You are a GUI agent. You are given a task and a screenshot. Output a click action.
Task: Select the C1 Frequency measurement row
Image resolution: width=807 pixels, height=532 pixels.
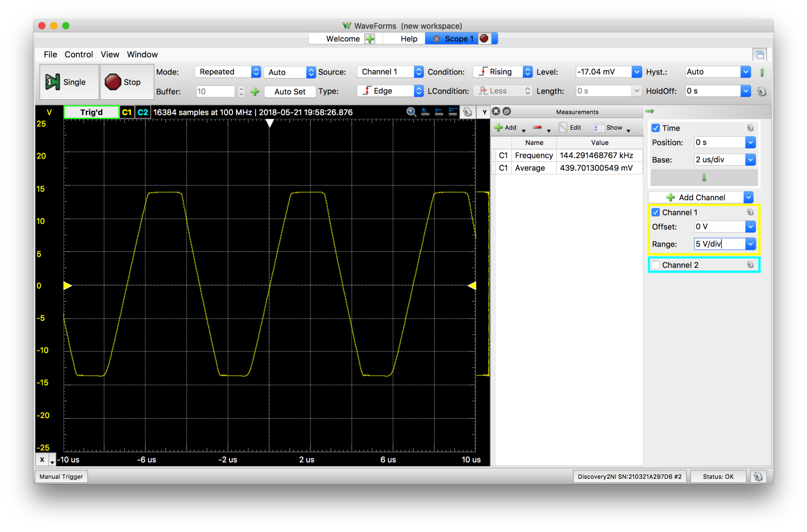567,155
